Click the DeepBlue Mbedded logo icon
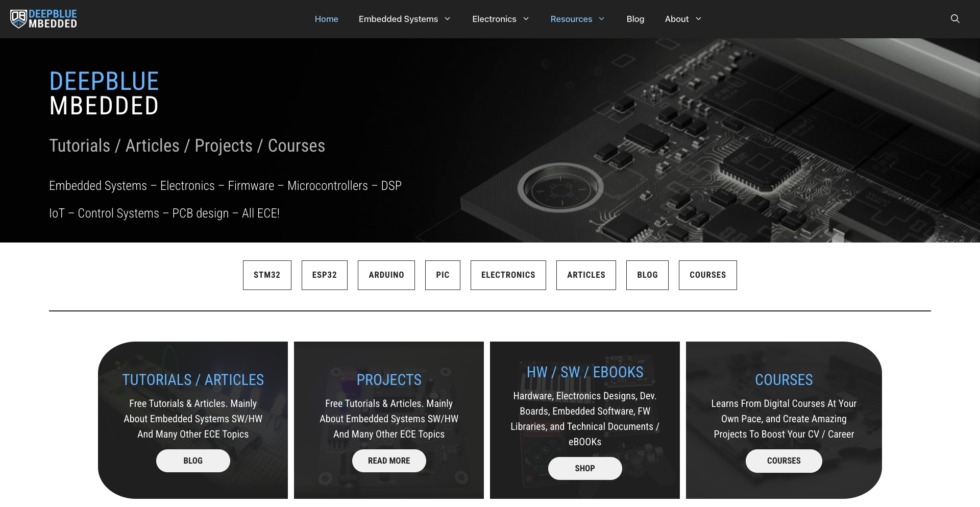980x507 pixels. (18, 19)
